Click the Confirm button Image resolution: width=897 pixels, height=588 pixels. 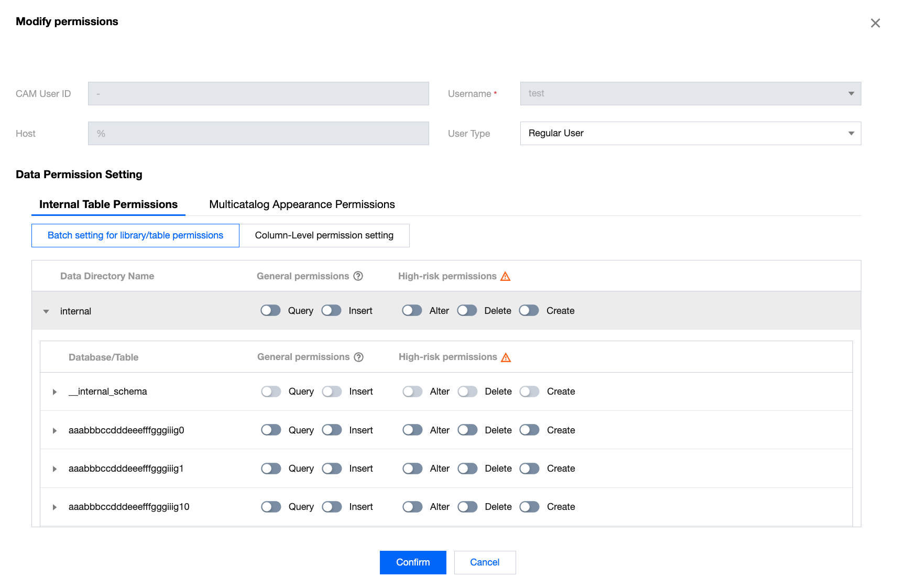click(x=413, y=562)
